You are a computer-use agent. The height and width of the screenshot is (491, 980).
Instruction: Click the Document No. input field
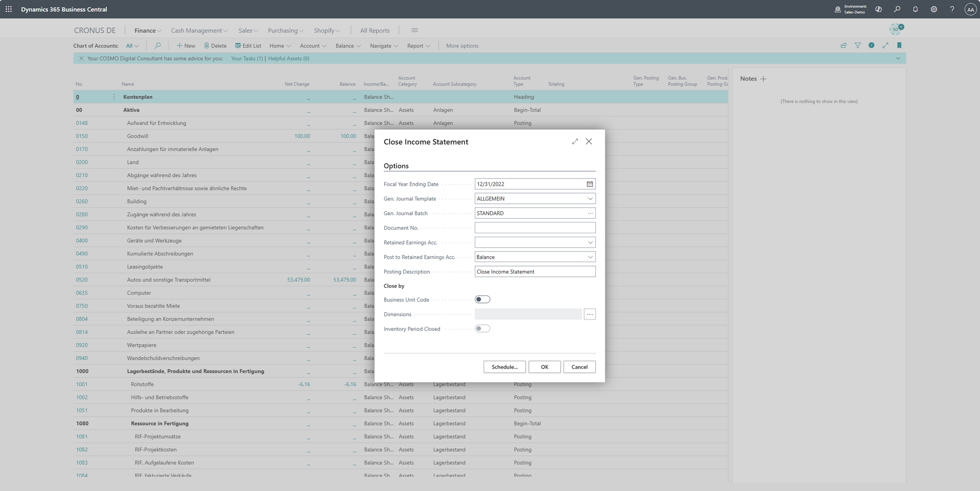(x=535, y=228)
